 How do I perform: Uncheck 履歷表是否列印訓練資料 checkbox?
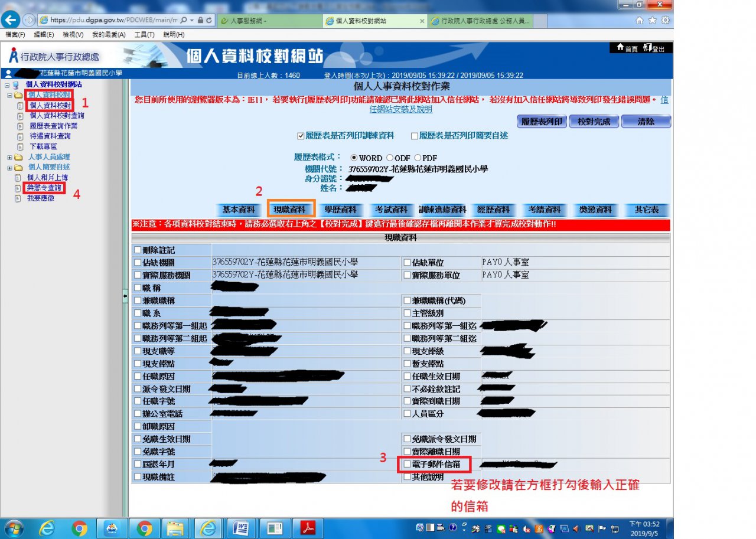coord(301,136)
